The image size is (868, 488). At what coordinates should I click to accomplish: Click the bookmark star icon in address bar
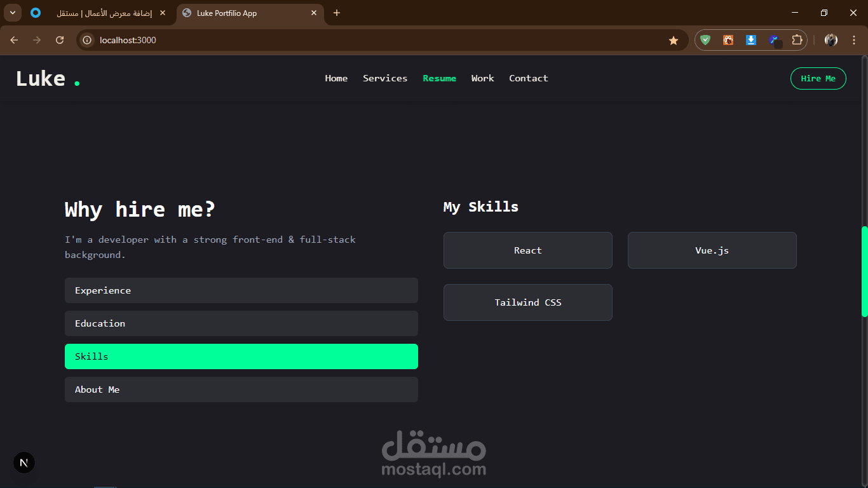point(674,40)
